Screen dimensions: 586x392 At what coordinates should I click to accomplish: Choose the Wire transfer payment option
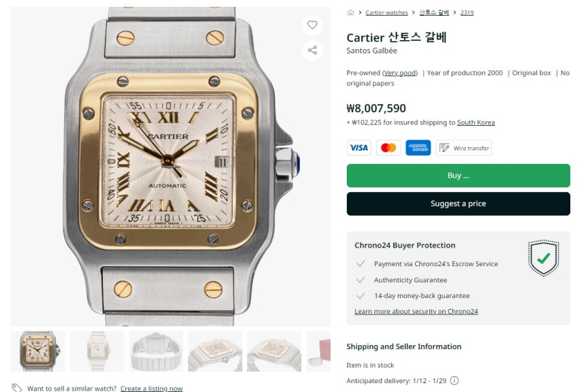[463, 148]
